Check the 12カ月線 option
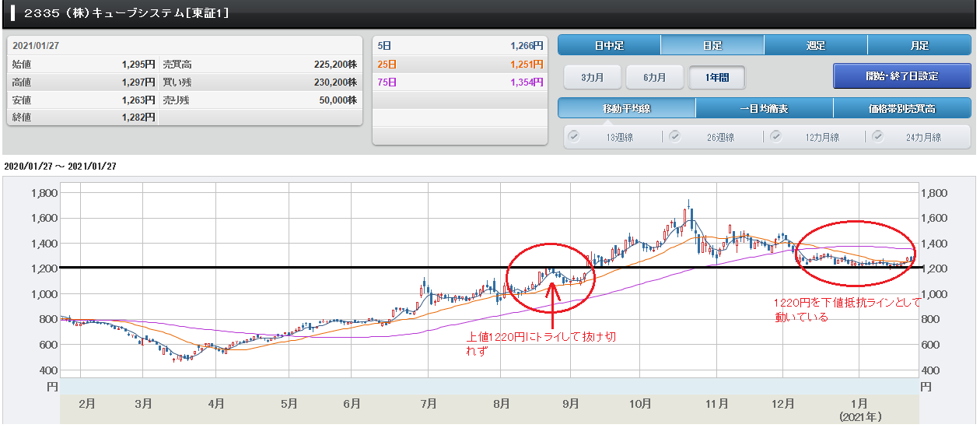This screenshot has height=428, width=980. pyautogui.click(x=775, y=136)
